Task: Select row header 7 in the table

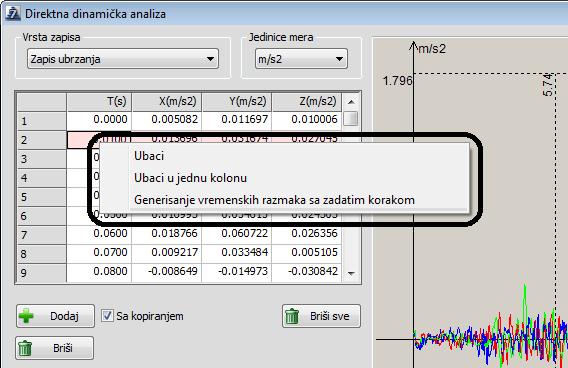Action: (x=42, y=235)
